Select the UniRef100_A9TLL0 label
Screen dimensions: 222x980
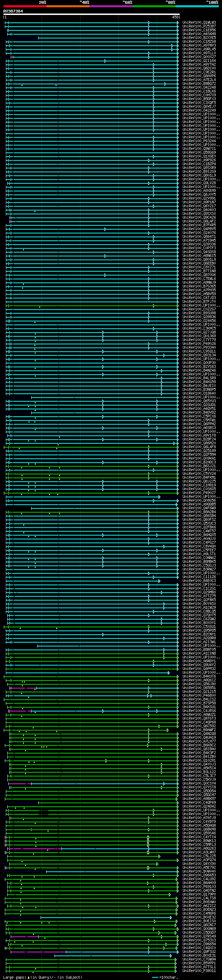[x=199, y=53]
